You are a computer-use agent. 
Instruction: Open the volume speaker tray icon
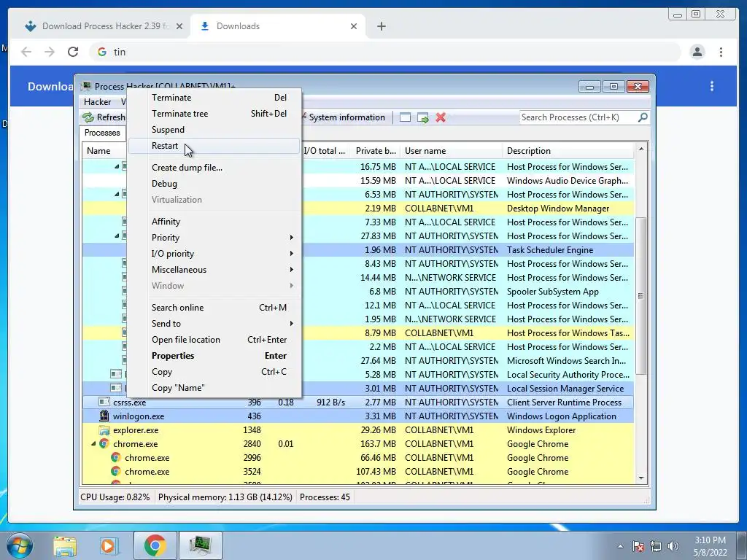[673, 546]
